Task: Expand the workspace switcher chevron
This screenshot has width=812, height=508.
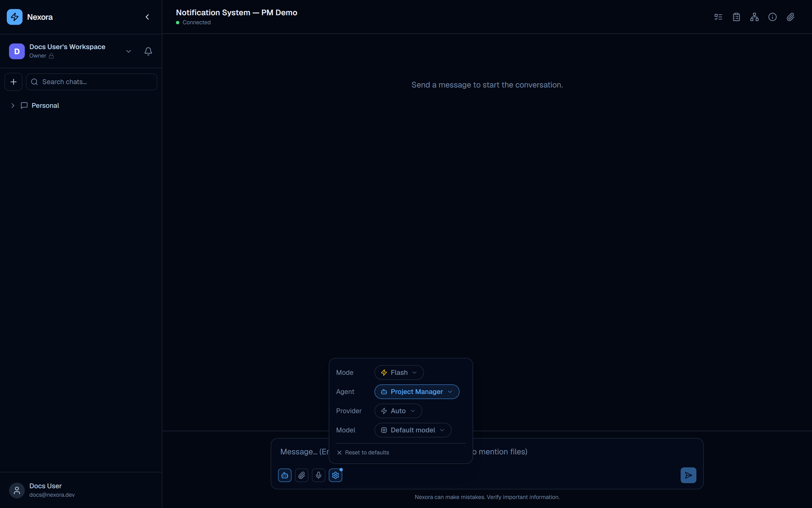Action: pyautogui.click(x=129, y=51)
